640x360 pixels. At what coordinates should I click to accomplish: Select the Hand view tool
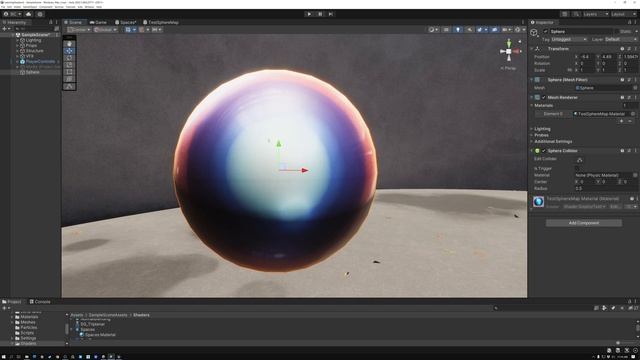tap(69, 44)
